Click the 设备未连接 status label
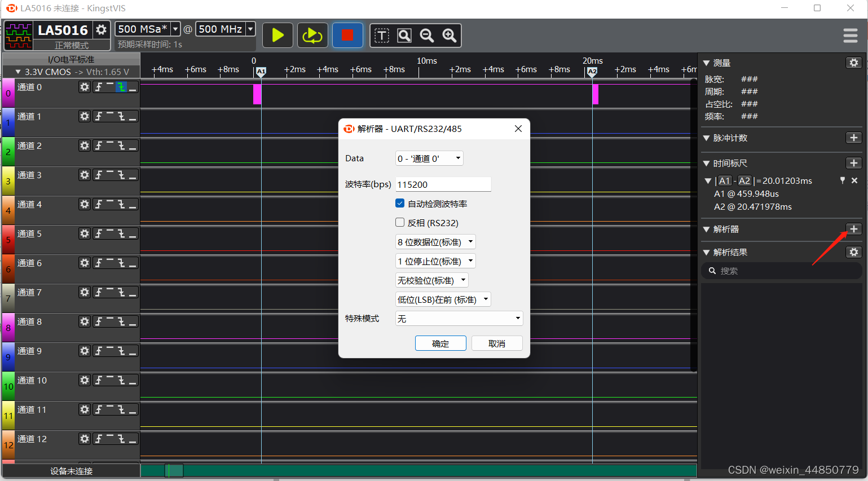Screen dimensions: 868x481 click(x=71, y=471)
